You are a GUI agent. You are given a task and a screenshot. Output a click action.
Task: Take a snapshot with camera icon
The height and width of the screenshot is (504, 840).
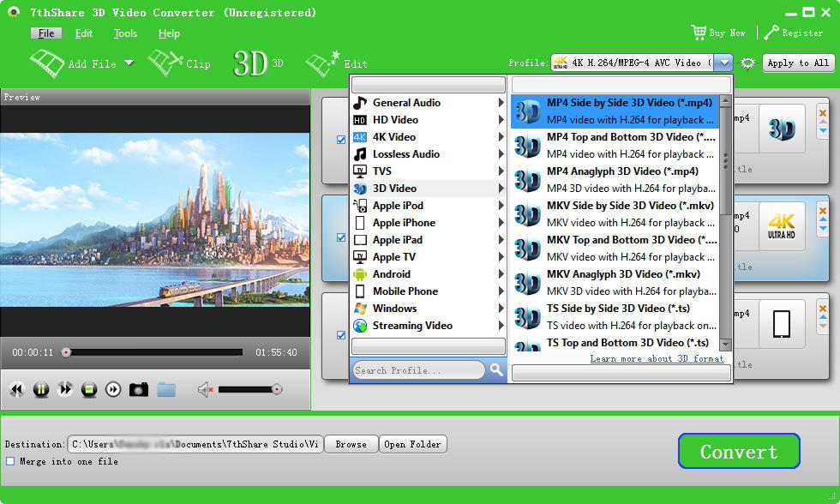(x=139, y=389)
